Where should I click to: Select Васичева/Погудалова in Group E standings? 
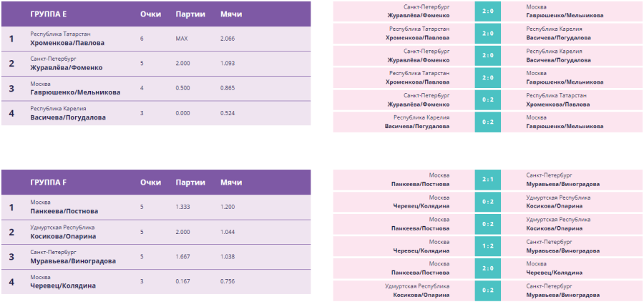click(68, 117)
